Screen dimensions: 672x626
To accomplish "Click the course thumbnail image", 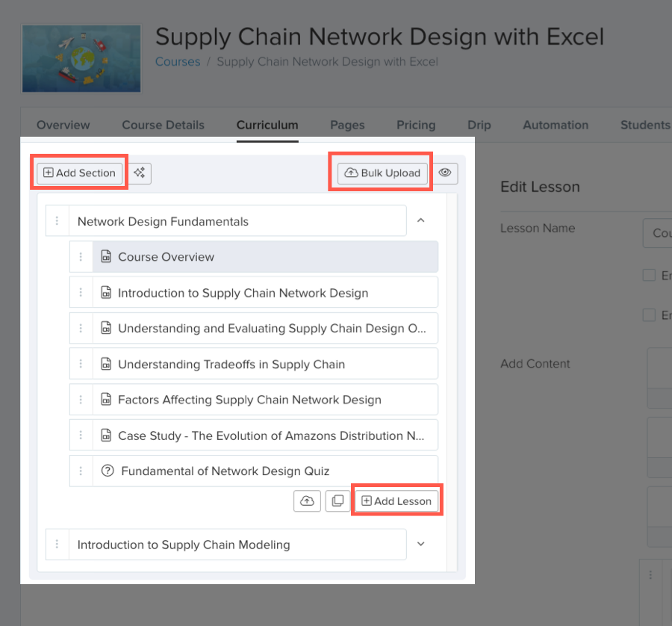I will point(81,58).
